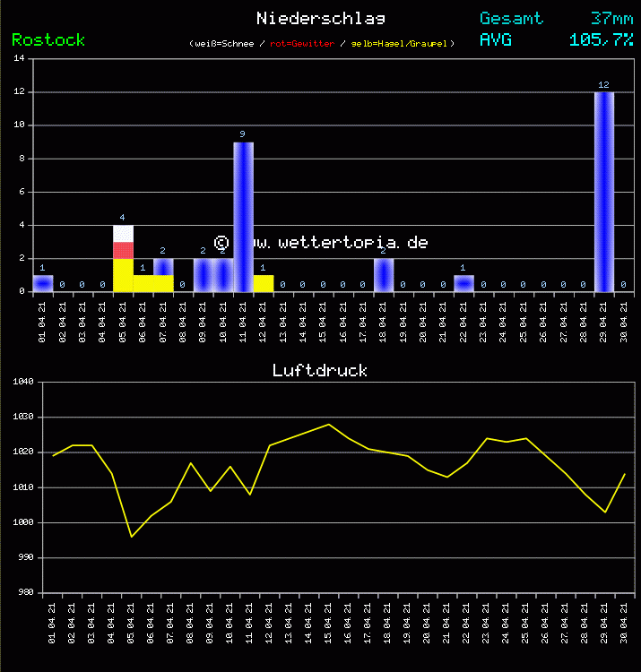The height and width of the screenshot is (672, 641).
Task: Click the Gesamt 37mm total value
Action: click(611, 19)
